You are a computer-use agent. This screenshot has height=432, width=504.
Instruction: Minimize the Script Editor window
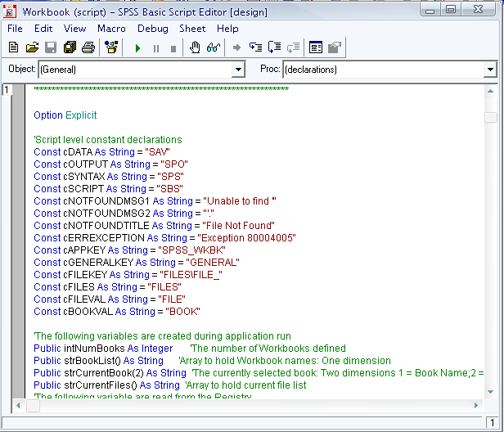[430, 10]
